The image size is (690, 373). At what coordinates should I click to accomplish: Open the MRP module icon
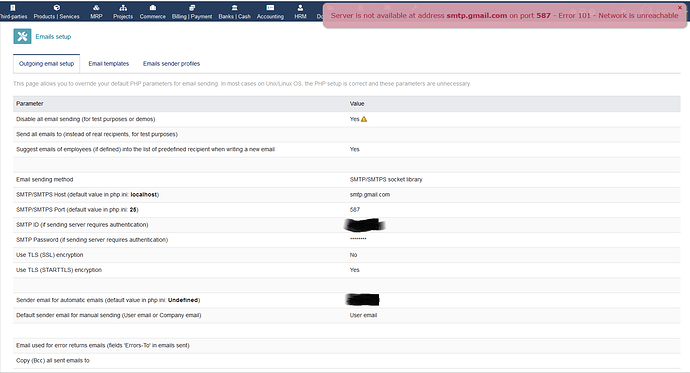pyautogui.click(x=96, y=7)
